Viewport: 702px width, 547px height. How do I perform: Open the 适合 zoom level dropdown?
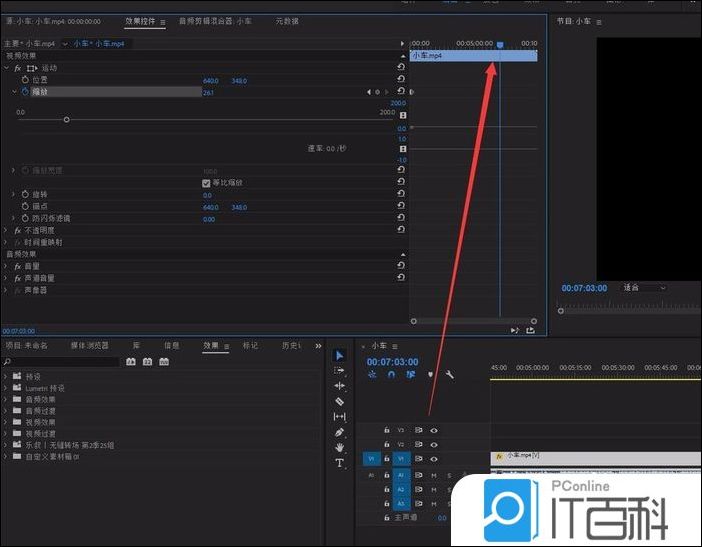[x=644, y=288]
